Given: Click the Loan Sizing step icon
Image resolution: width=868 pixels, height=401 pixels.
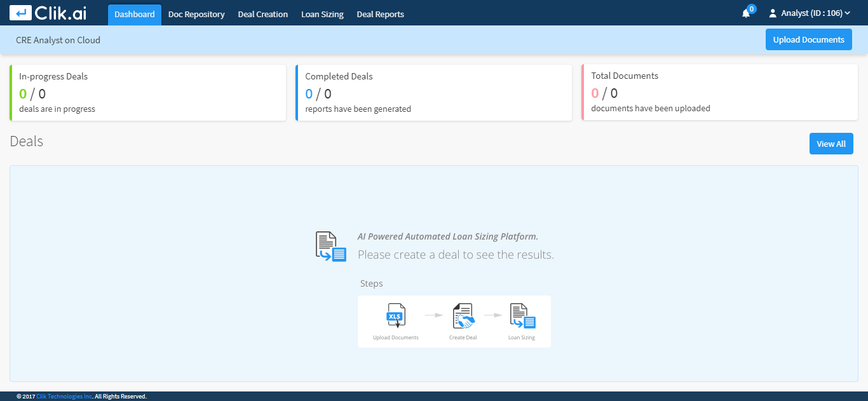Looking at the screenshot, I should [x=522, y=315].
